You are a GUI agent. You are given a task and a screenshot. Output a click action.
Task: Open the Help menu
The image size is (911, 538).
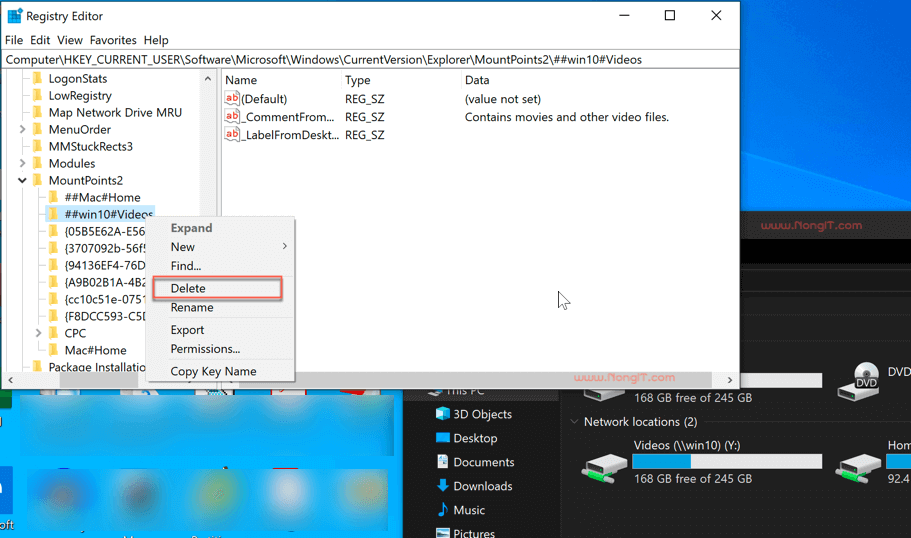(x=156, y=40)
